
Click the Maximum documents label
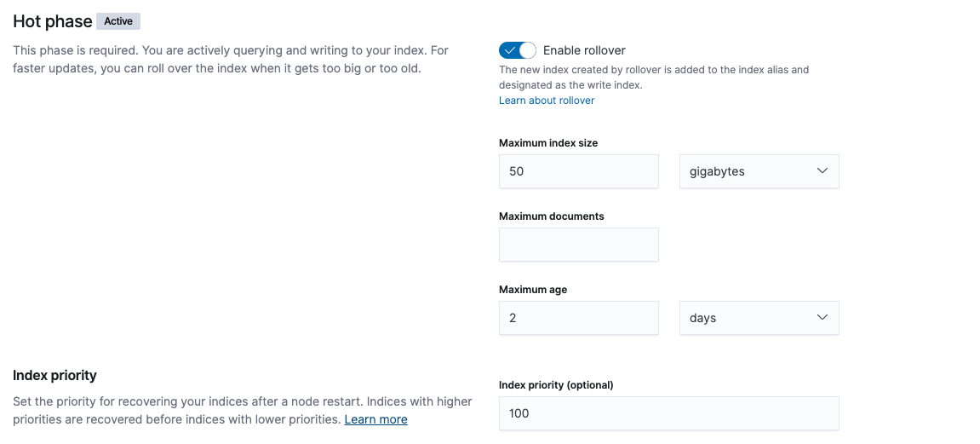tap(551, 216)
